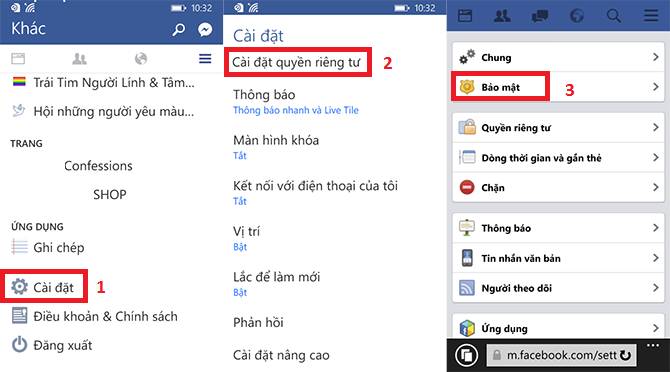The width and height of the screenshot is (670, 372).
Task: Click the Quyền riêng tư lock icon
Action: click(x=467, y=127)
